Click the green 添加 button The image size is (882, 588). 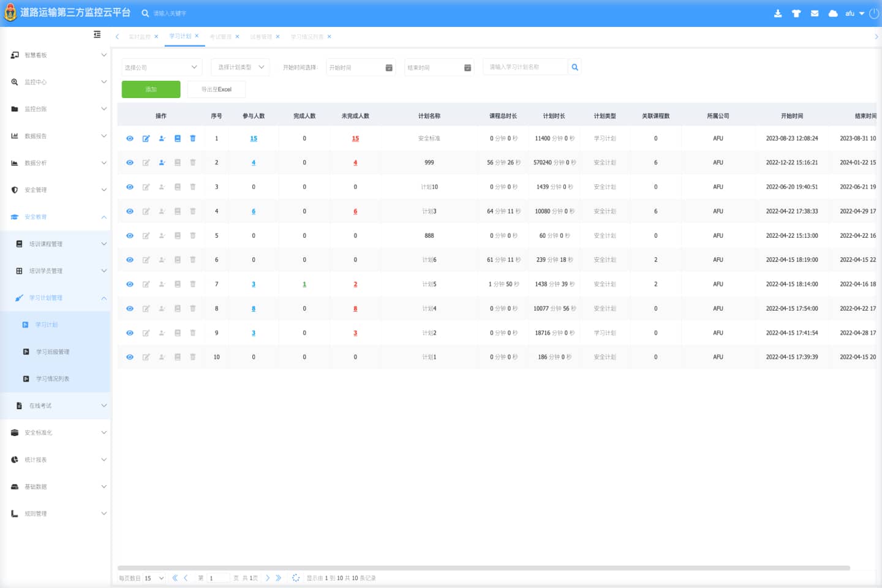pos(151,89)
